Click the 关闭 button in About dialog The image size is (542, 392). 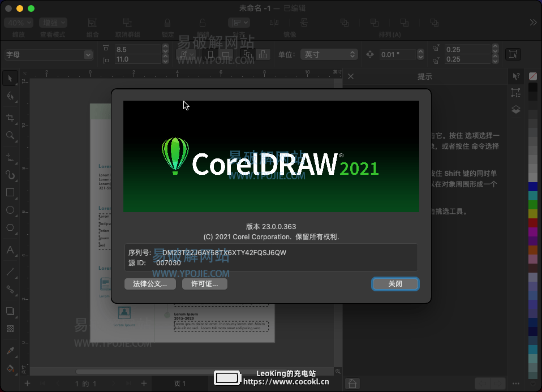coord(395,284)
